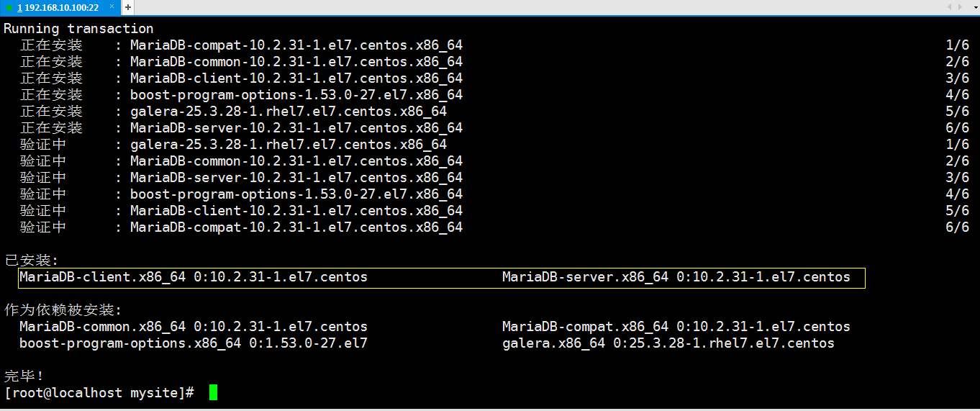Viewport: 980px width, 411px height.
Task: Click the 正在安装 boost-program-options-1.53.0 line
Action: (x=495, y=95)
